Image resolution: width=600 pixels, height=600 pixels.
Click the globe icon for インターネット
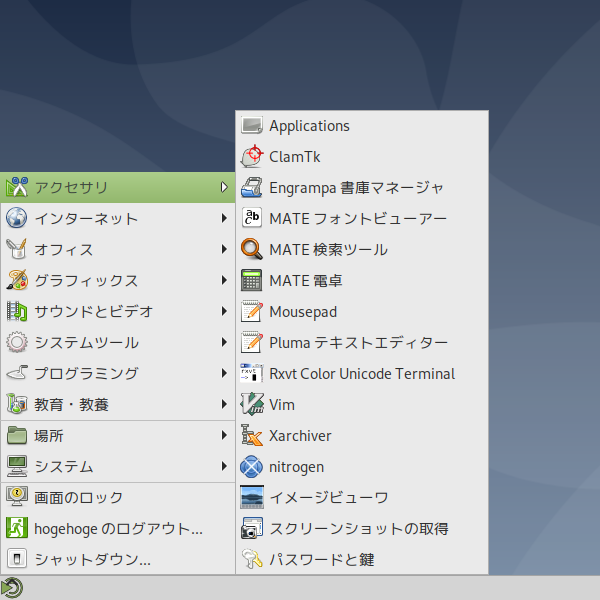17,218
